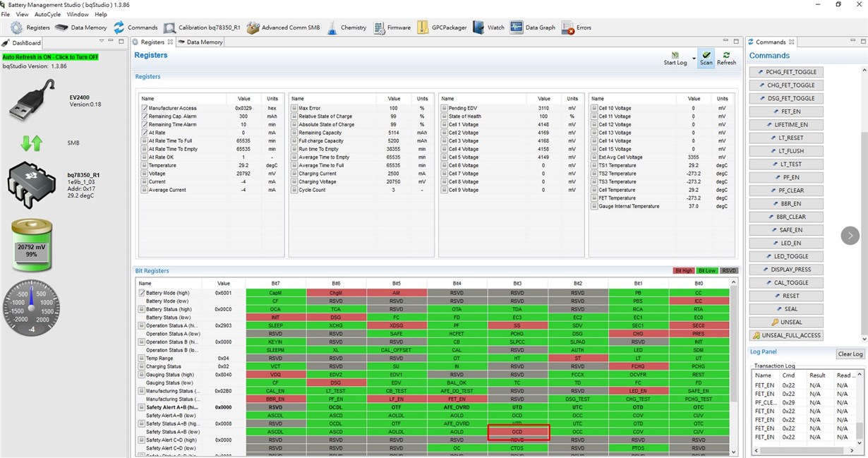Open the Data Graph view
868x458 pixels.
tap(533, 28)
